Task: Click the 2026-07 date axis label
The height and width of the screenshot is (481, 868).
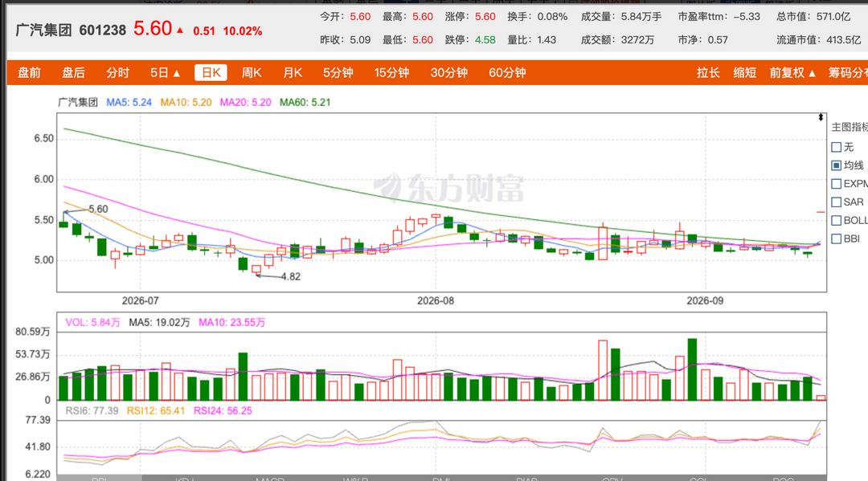Action: 140,301
